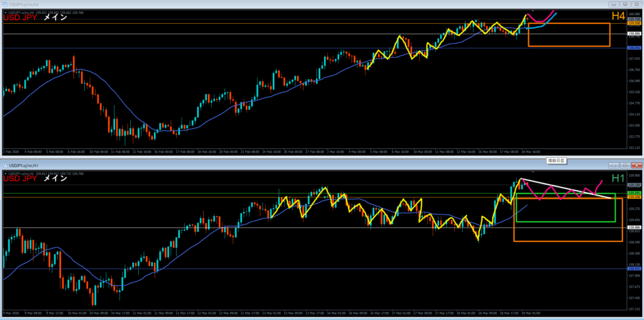This screenshot has height=320, width=644.
Task: Click the red USD JPY label on H4
Action: coord(19,18)
